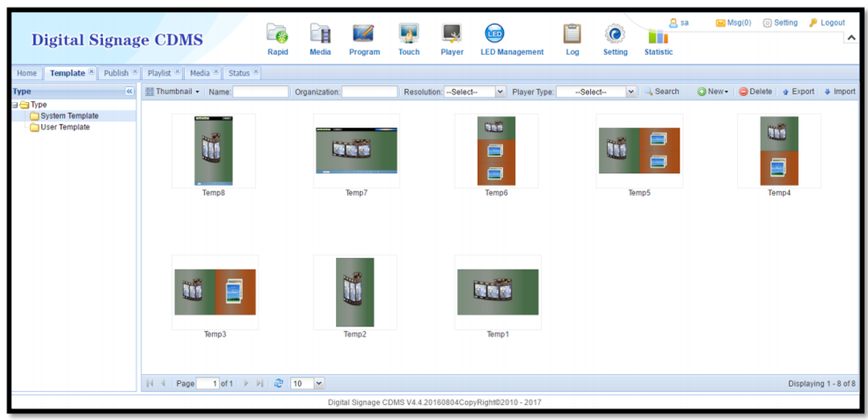
Task: Switch to the Playlist tab
Action: coord(159,73)
